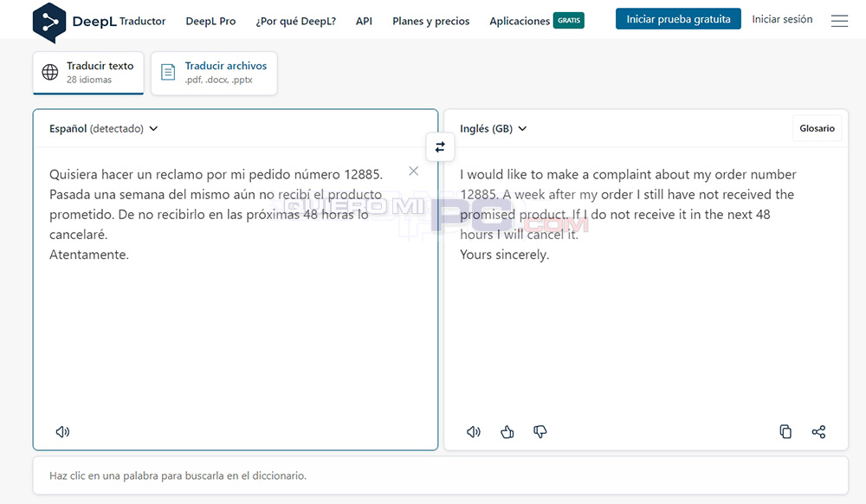
Task: Open the Glosario button
Action: click(817, 128)
